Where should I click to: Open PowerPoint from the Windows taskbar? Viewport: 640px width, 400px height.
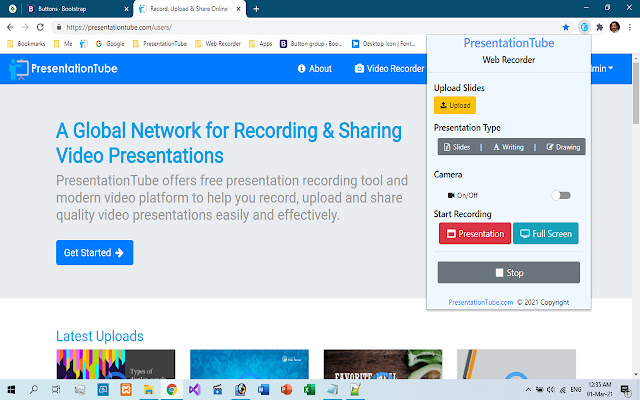click(285, 390)
